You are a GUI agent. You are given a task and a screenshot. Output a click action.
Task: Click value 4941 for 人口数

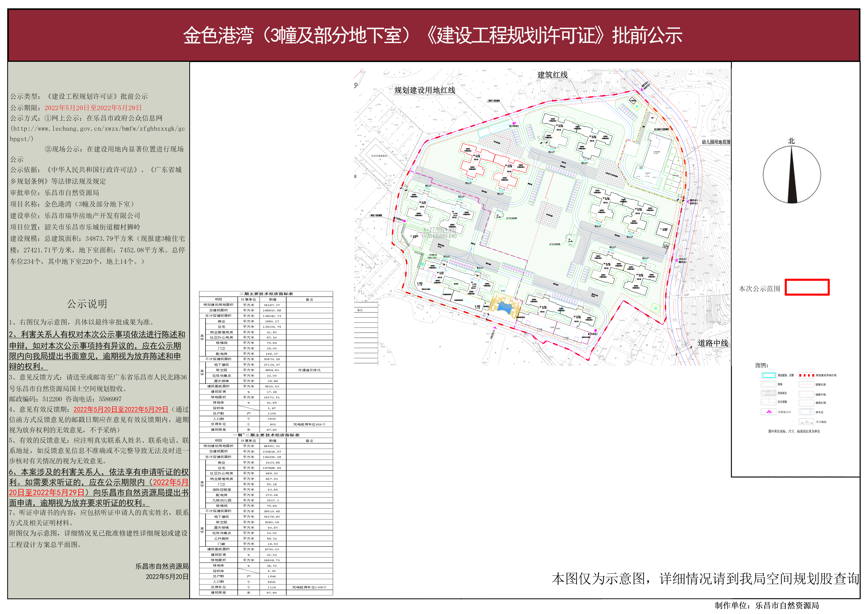[x=272, y=582]
